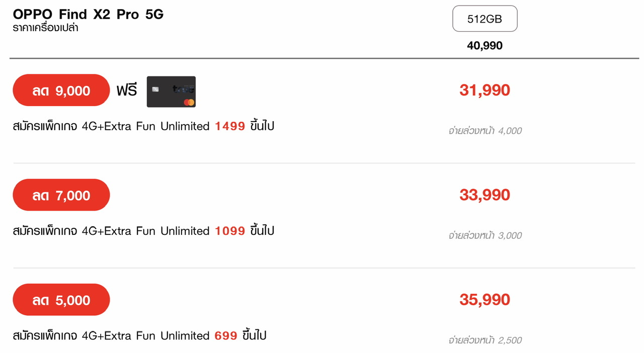Viewport: 644px width, 353px height.
Task: Click the chip icon on the card
Action: pyautogui.click(x=155, y=90)
